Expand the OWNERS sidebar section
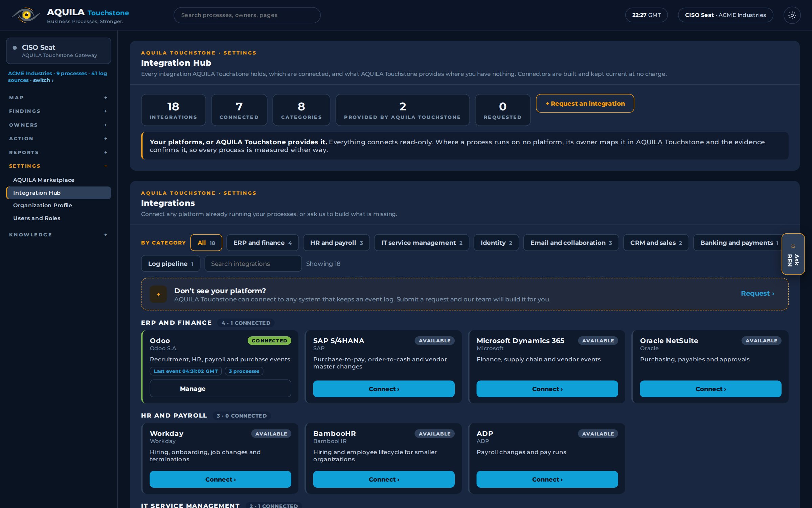Screen dimensions: 812x508 pos(58,125)
